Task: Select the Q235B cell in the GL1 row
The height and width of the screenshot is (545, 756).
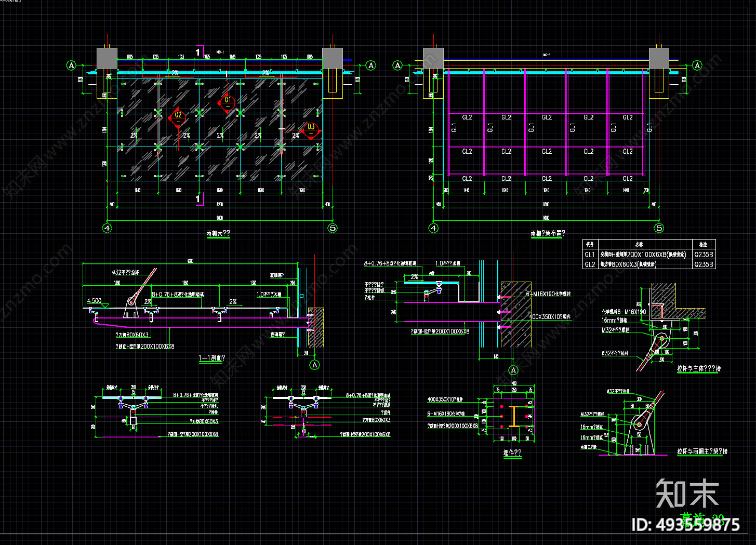Action: click(704, 255)
